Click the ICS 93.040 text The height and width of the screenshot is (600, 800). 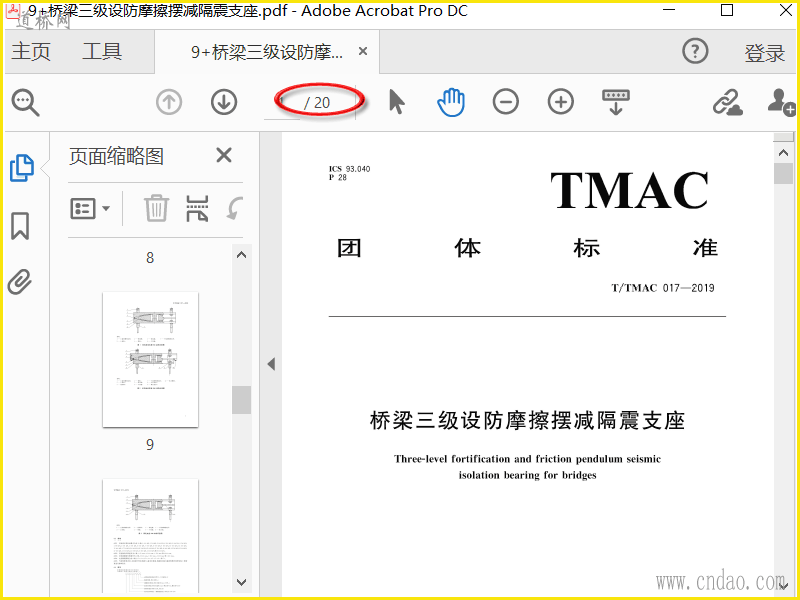pyautogui.click(x=349, y=169)
